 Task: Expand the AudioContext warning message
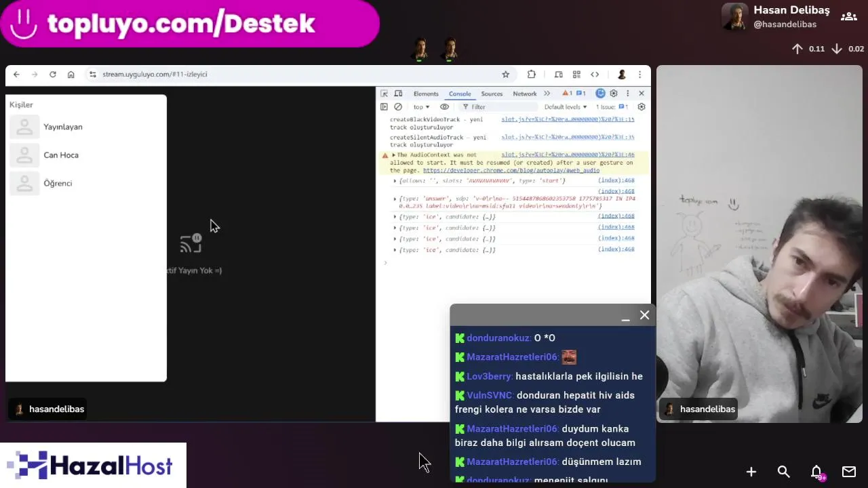pyautogui.click(x=394, y=155)
